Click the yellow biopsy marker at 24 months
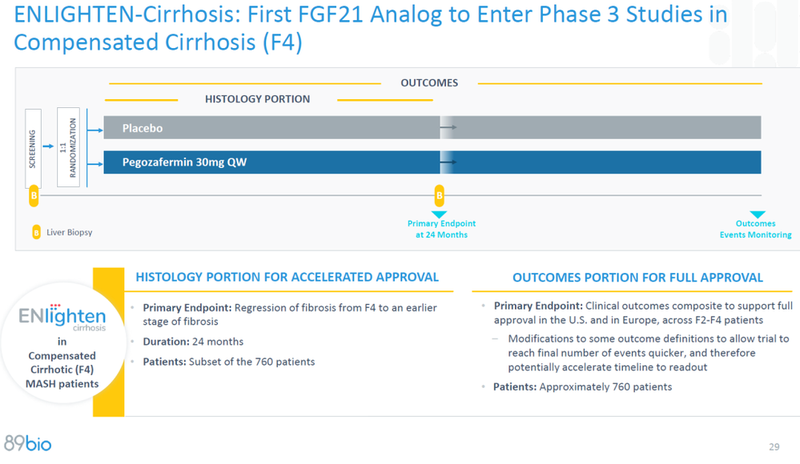The width and height of the screenshot is (800, 464). click(x=439, y=196)
